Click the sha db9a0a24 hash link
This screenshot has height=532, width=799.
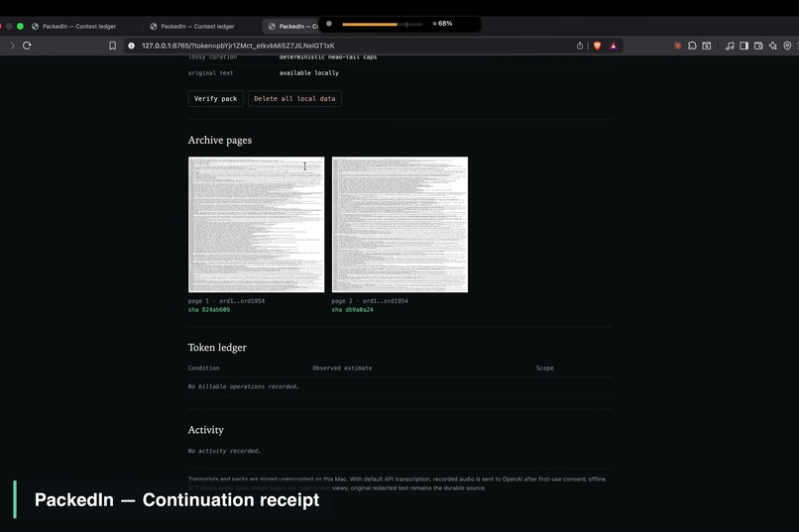pyautogui.click(x=353, y=309)
